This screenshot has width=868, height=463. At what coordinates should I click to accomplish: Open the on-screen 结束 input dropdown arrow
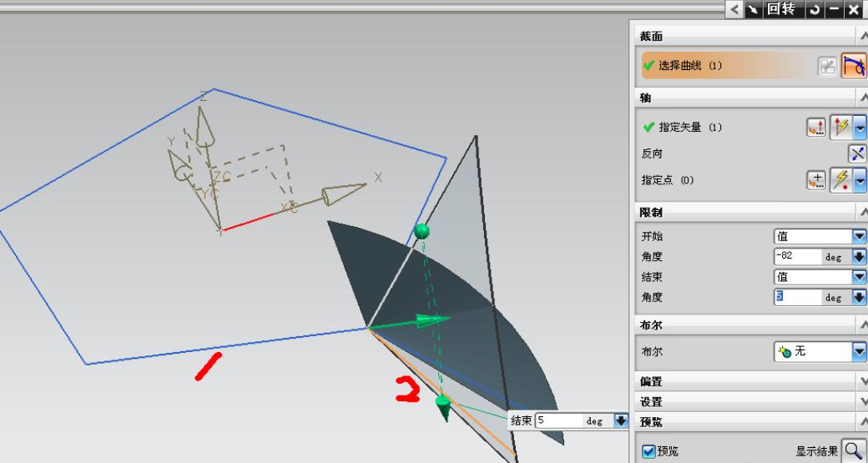click(621, 420)
